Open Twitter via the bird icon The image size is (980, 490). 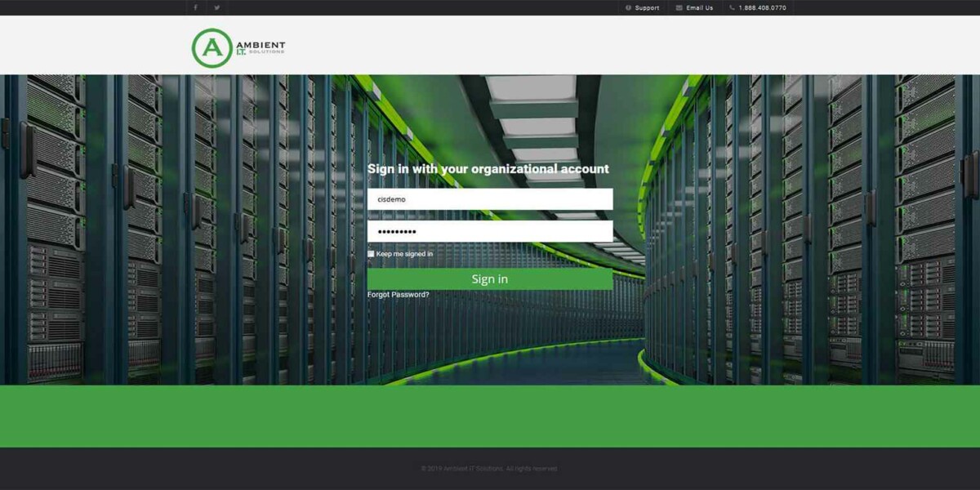[x=216, y=7]
